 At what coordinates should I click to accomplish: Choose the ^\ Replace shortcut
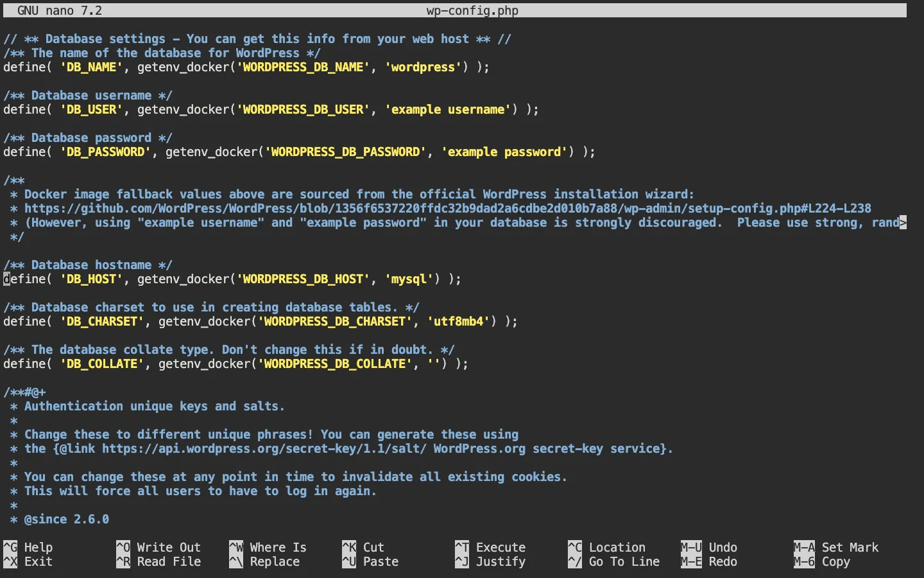tap(264, 561)
